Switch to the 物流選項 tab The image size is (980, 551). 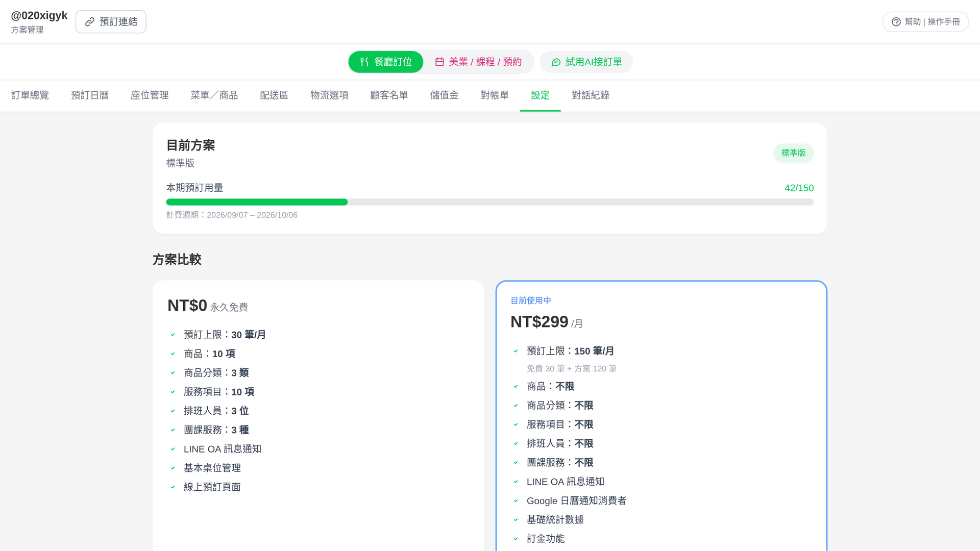[x=329, y=95]
